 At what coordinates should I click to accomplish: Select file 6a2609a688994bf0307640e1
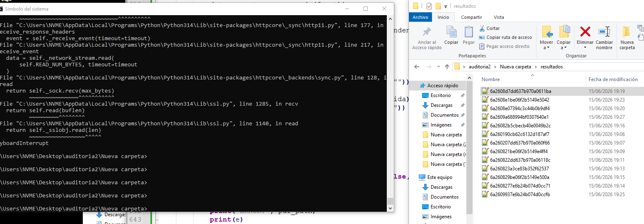click(519, 117)
